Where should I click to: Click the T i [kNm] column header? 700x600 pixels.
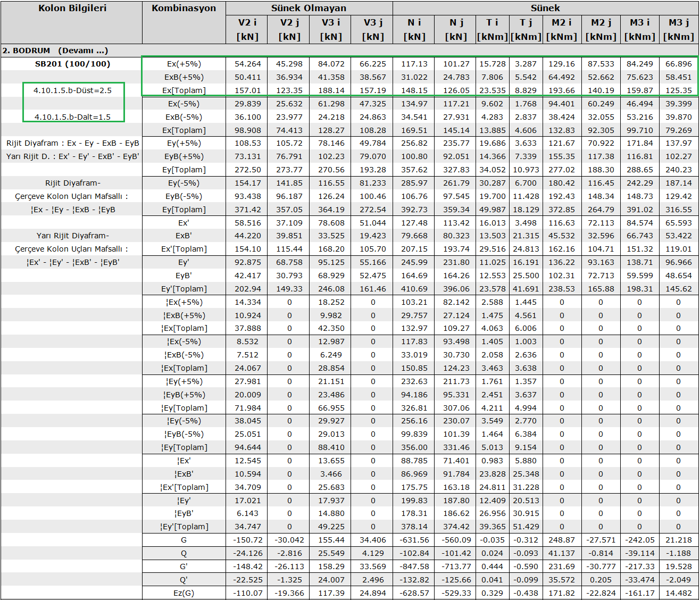[x=493, y=29]
